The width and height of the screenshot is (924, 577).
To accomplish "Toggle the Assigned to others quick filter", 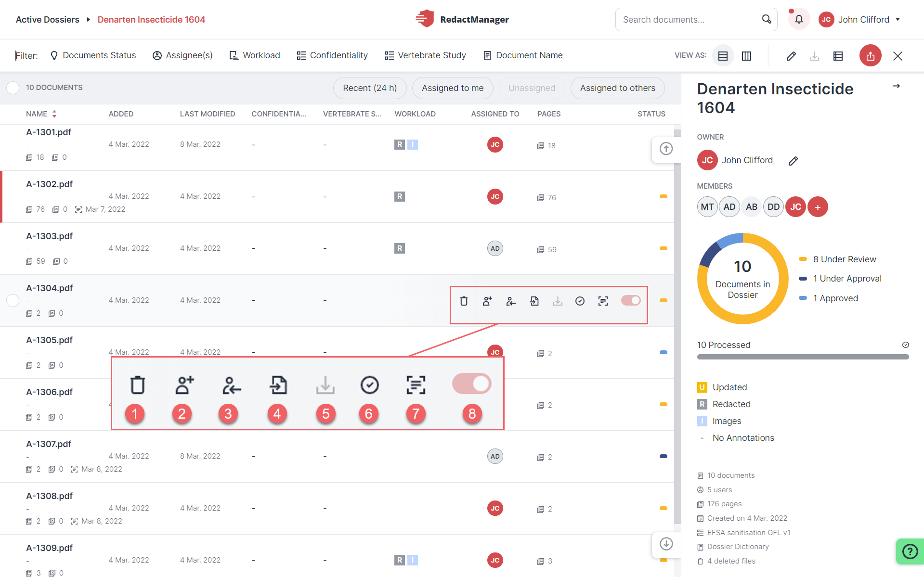I will point(617,88).
